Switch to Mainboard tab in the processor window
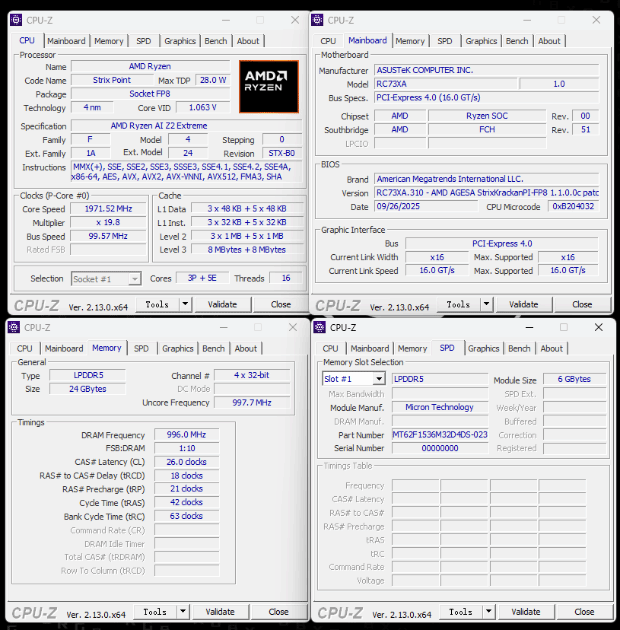Screen dimensions: 620x630 [66, 41]
